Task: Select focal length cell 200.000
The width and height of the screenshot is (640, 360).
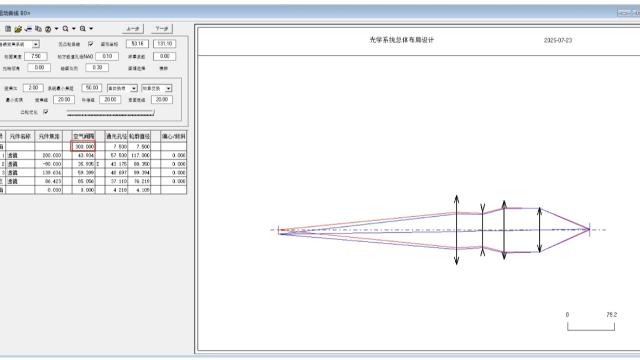Action: click(x=49, y=156)
